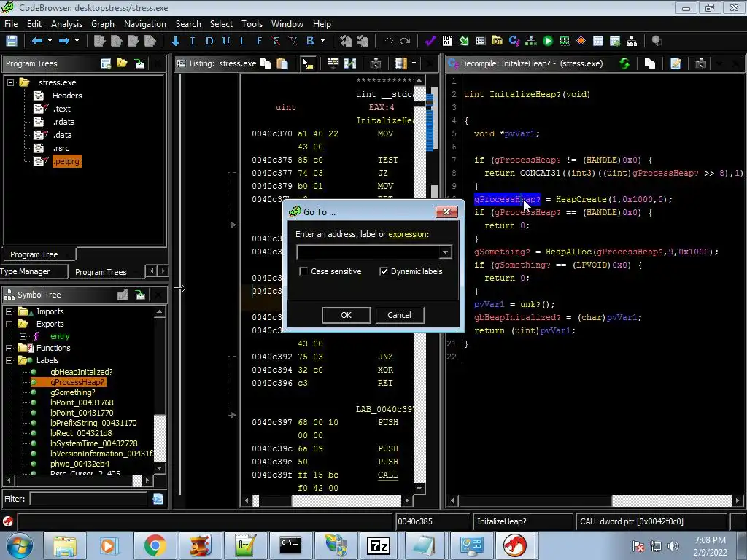Collapse the Labels node in Symbol Tree
This screenshot has width=747, height=560.
(9, 360)
